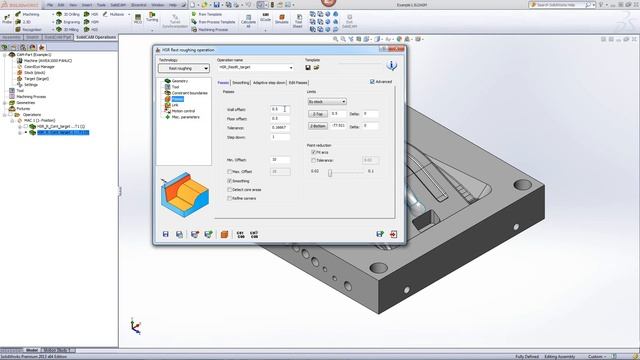
Task: Open the SolidCAM menu in the menu bar
Action: pos(118,5)
